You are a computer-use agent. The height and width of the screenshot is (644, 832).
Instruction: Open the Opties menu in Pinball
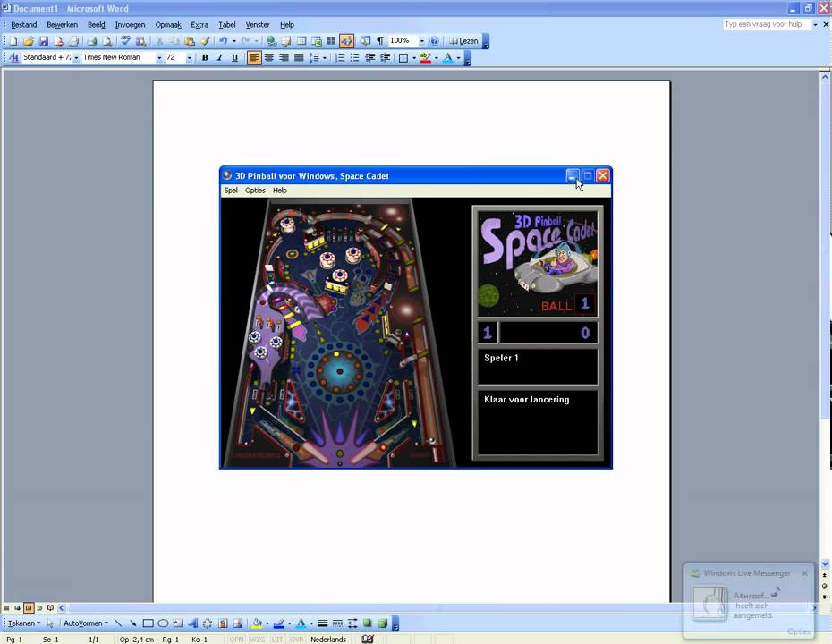[255, 191]
